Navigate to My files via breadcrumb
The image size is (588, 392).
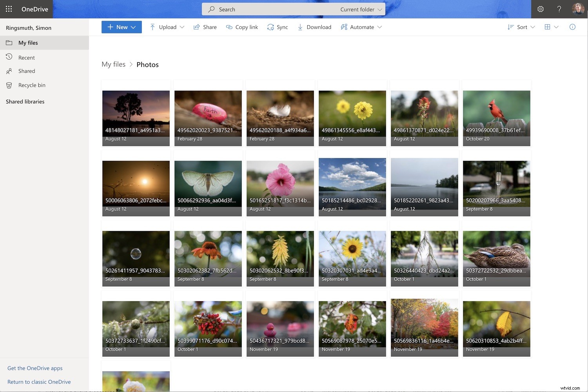(113, 64)
